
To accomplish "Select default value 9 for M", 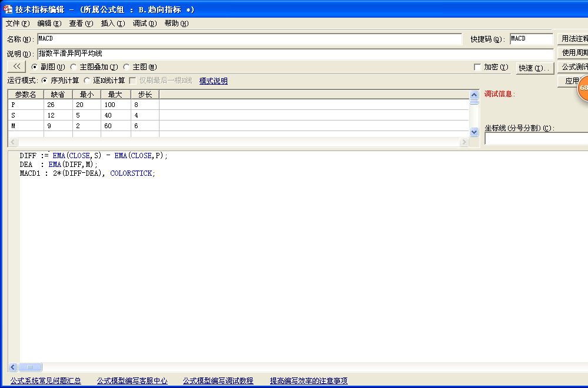I will [x=58, y=126].
